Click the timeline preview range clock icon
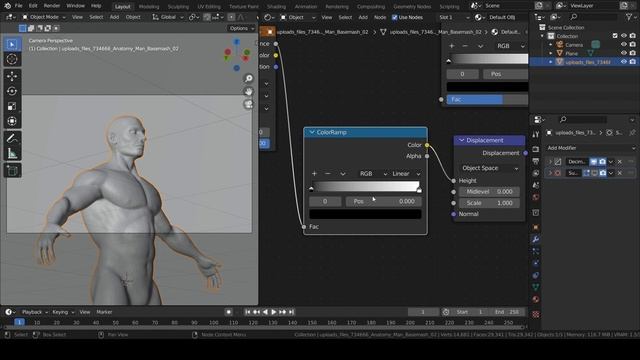640x360 pixels. click(446, 312)
